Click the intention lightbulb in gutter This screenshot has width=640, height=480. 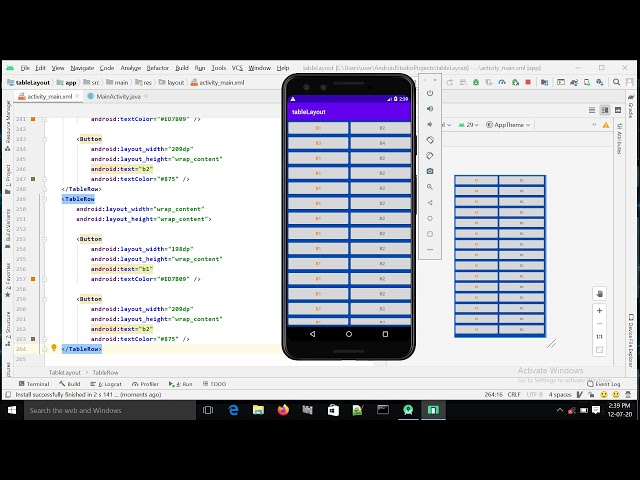click(x=54, y=348)
